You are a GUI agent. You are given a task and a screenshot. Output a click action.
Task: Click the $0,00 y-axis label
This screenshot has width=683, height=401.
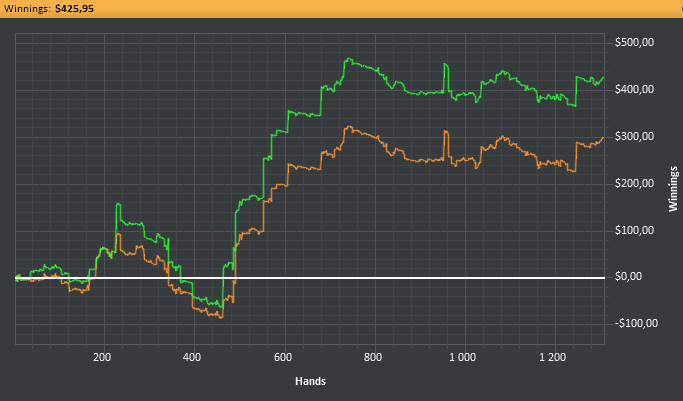(x=628, y=277)
